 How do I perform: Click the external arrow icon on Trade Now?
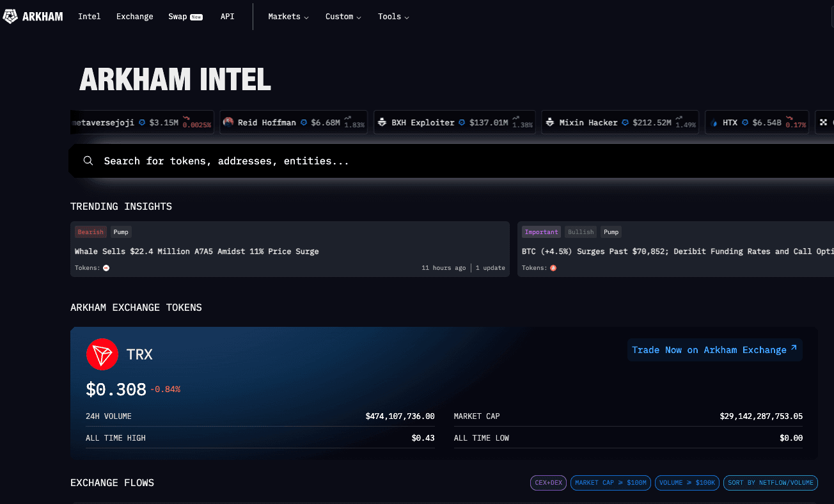794,348
